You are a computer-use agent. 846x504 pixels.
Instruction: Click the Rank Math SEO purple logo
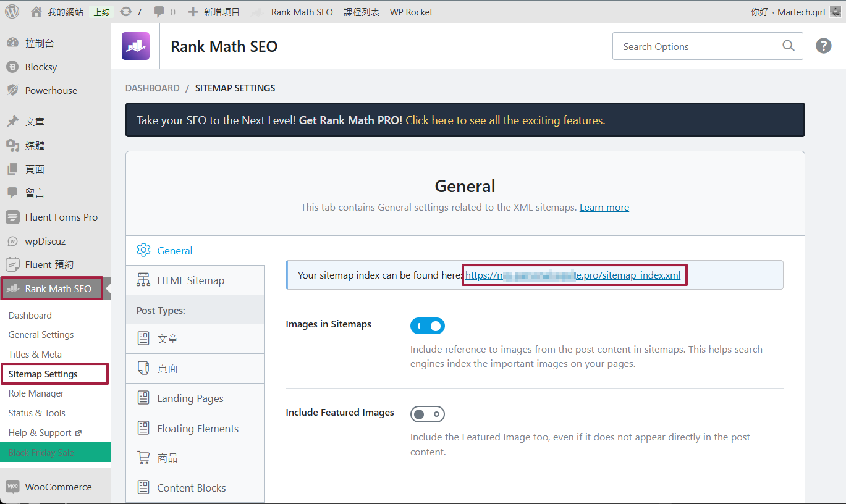135,46
